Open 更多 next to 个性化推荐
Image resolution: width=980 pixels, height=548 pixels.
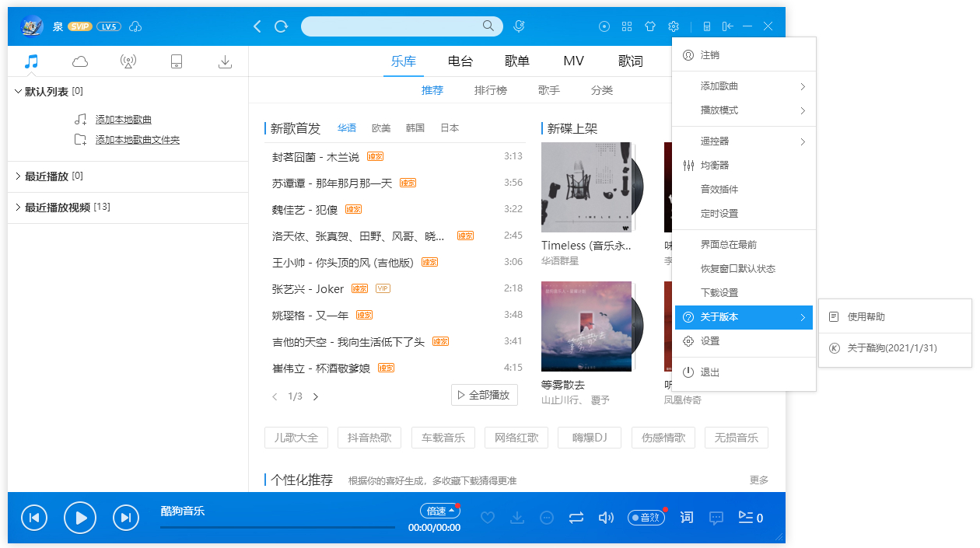[758, 480]
